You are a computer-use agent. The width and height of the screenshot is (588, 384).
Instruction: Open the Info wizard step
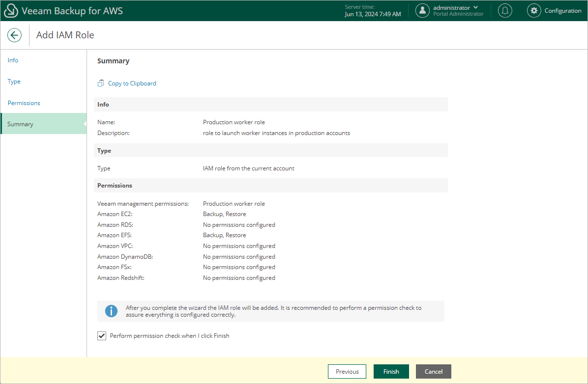(13, 60)
